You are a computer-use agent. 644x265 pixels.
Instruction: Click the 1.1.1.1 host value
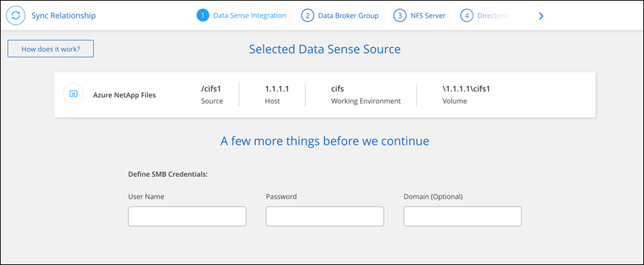[277, 88]
